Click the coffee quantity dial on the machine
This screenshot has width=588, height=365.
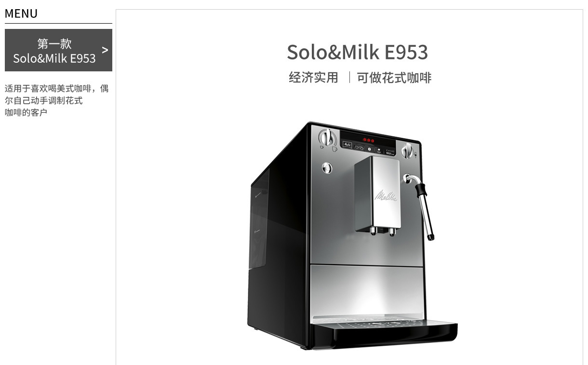point(328,138)
